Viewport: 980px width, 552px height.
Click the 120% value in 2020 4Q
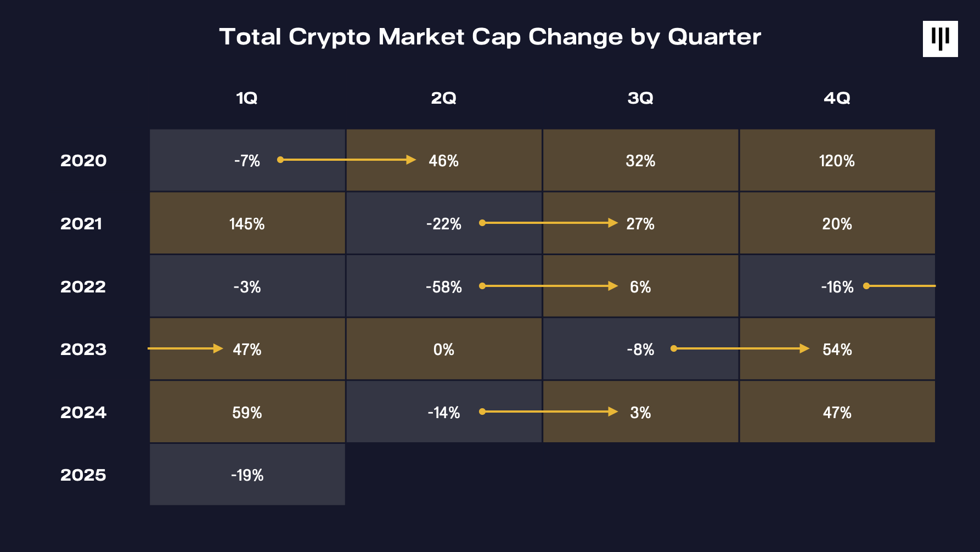837,161
